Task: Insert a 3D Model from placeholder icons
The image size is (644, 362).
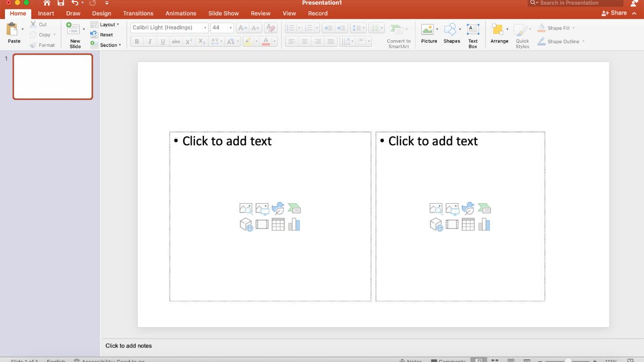Action: coord(245,224)
